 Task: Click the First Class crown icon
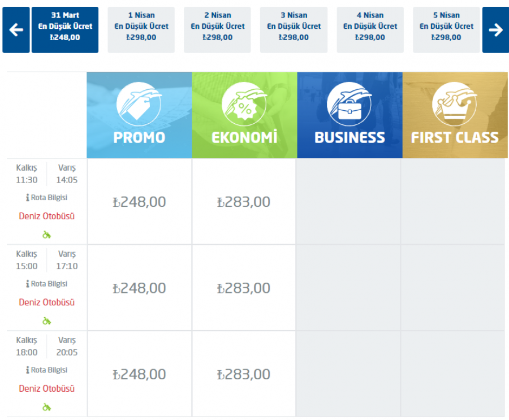[x=454, y=104]
